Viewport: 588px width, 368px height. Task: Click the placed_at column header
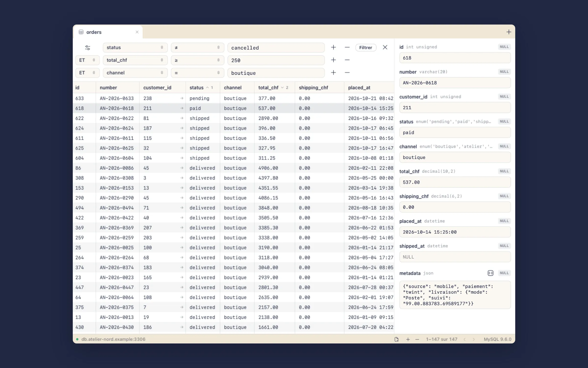tap(369, 88)
